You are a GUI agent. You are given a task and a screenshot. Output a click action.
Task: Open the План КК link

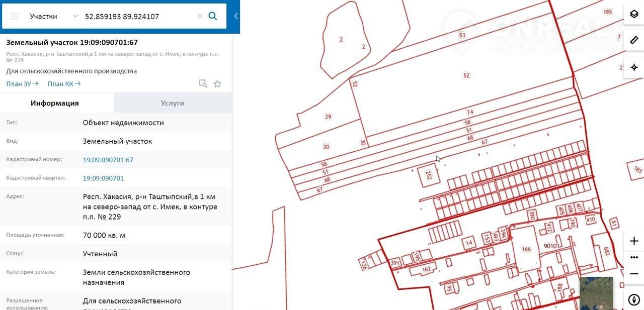click(64, 84)
